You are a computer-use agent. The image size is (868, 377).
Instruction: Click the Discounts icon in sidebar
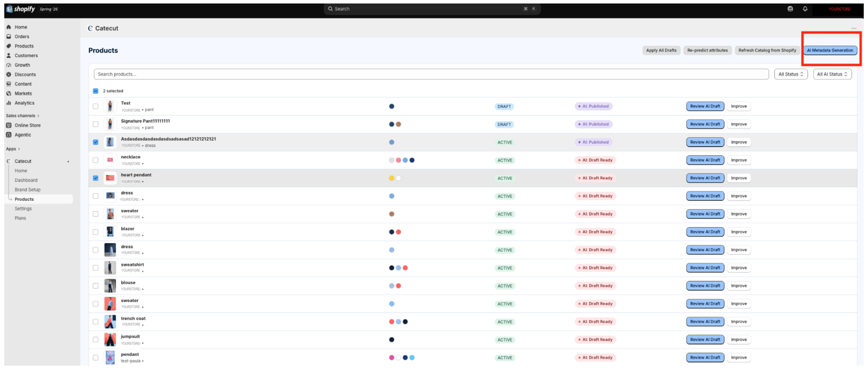pos(9,75)
